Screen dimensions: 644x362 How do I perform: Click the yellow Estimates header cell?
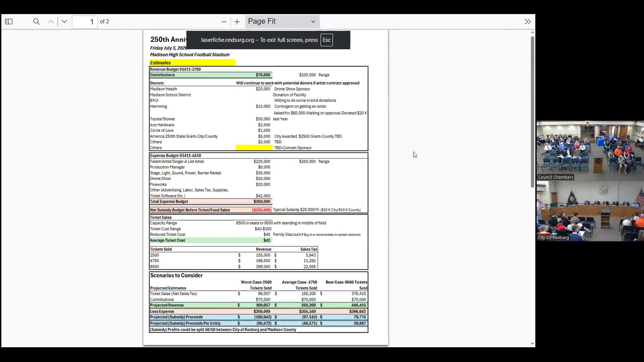pos(192,63)
